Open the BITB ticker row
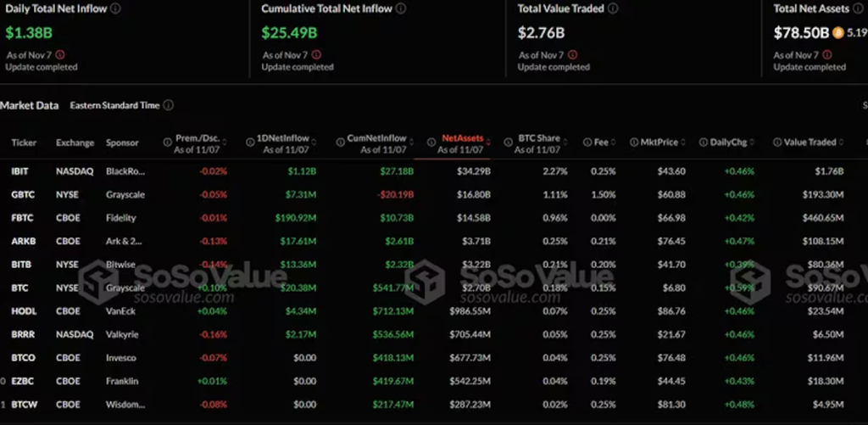 point(434,265)
